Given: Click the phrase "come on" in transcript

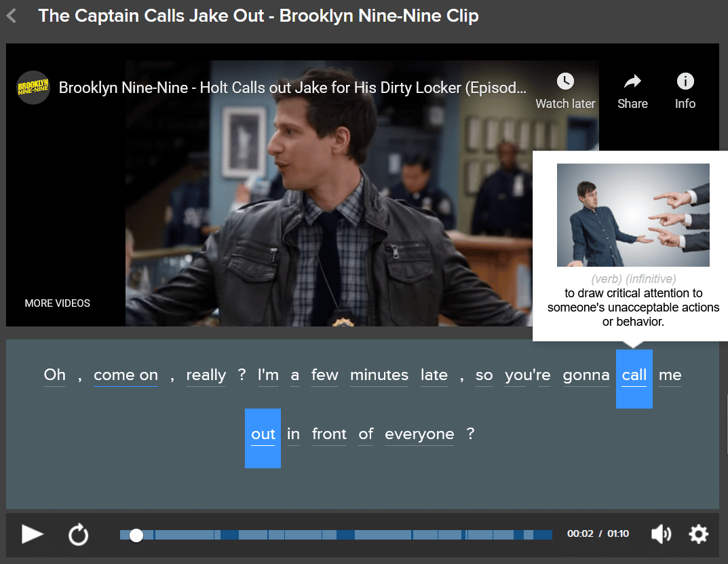Looking at the screenshot, I should [x=126, y=375].
